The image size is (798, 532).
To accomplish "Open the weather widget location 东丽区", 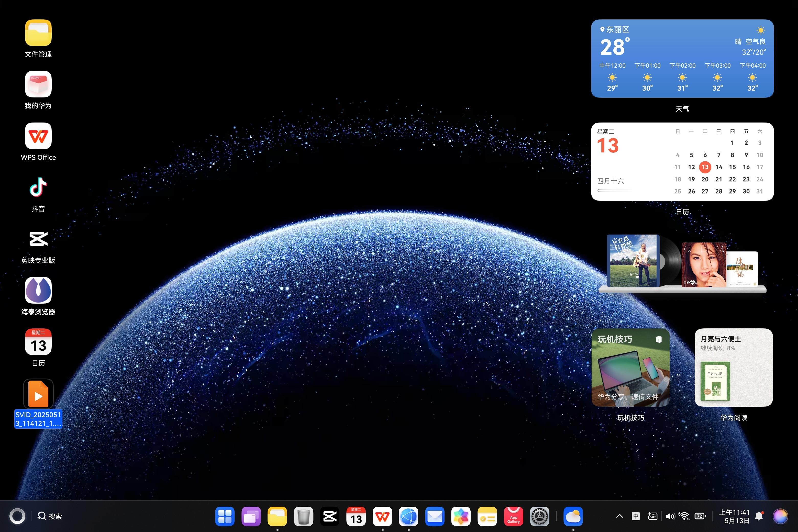I will [x=614, y=29].
